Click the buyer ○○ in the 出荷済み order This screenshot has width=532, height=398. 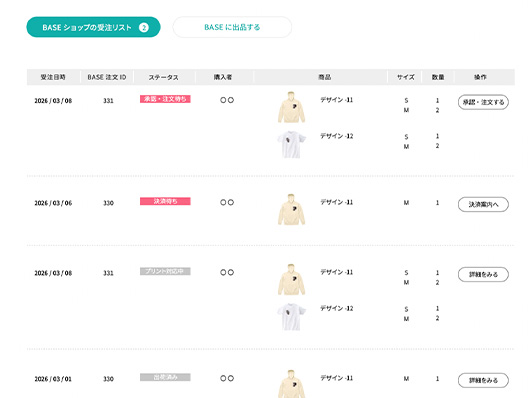[x=227, y=378]
